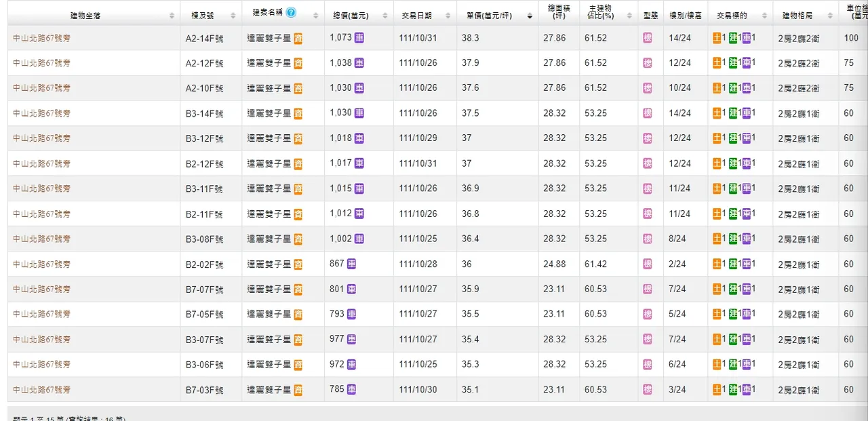Click orange 土 icon in B3-06F號 row
The height and width of the screenshot is (421, 868).
point(717,364)
